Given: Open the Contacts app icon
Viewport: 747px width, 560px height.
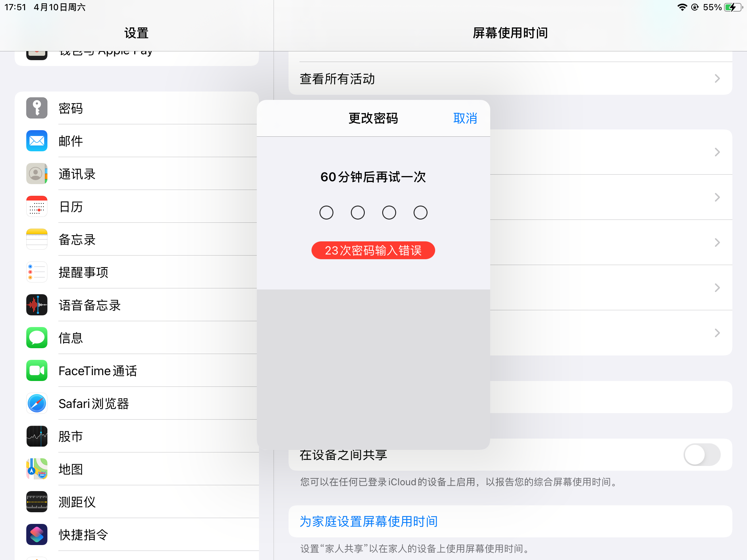Looking at the screenshot, I should point(37,174).
